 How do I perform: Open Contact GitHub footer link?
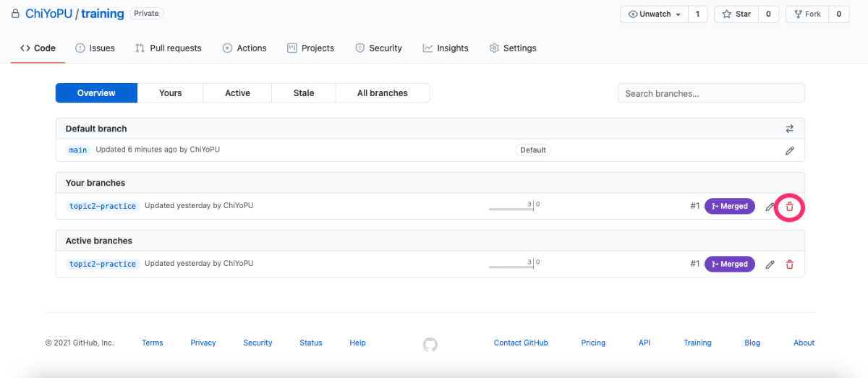point(521,343)
